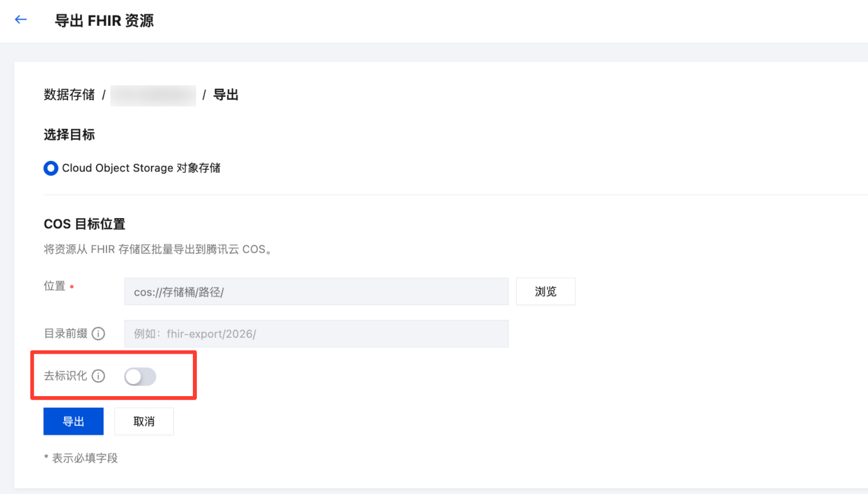Click the 取消 button

(144, 421)
